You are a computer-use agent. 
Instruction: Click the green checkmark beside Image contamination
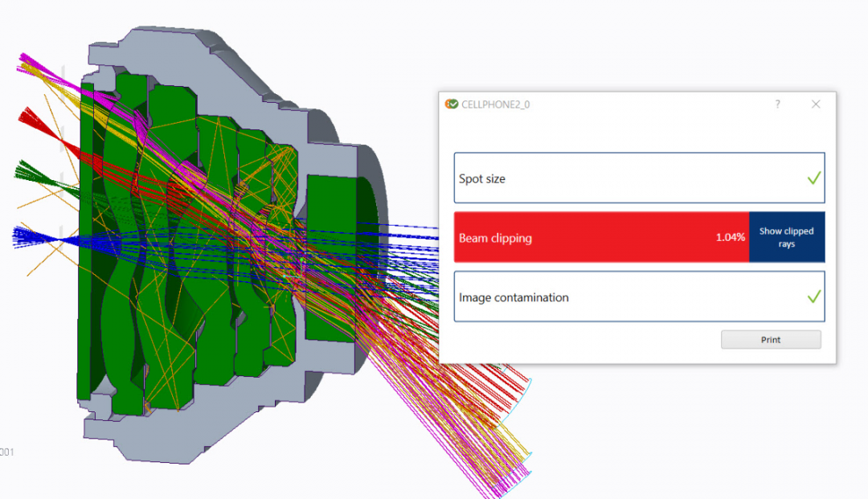813,297
